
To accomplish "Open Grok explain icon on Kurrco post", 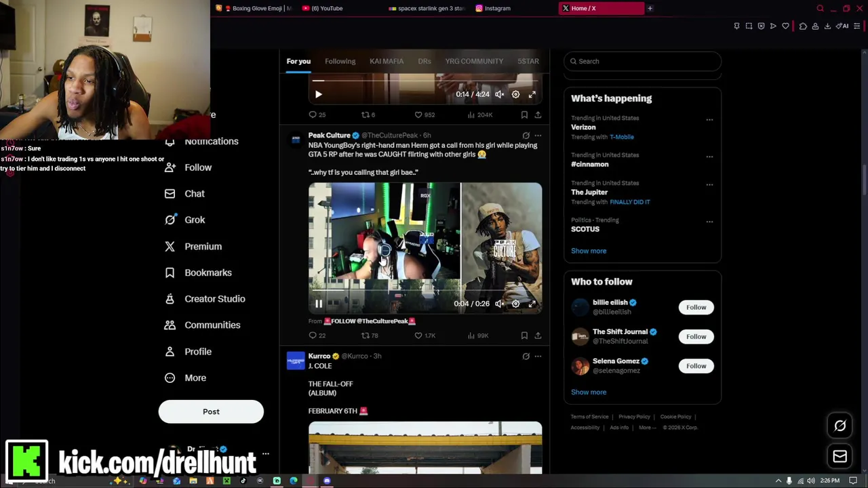I will 526,356.
